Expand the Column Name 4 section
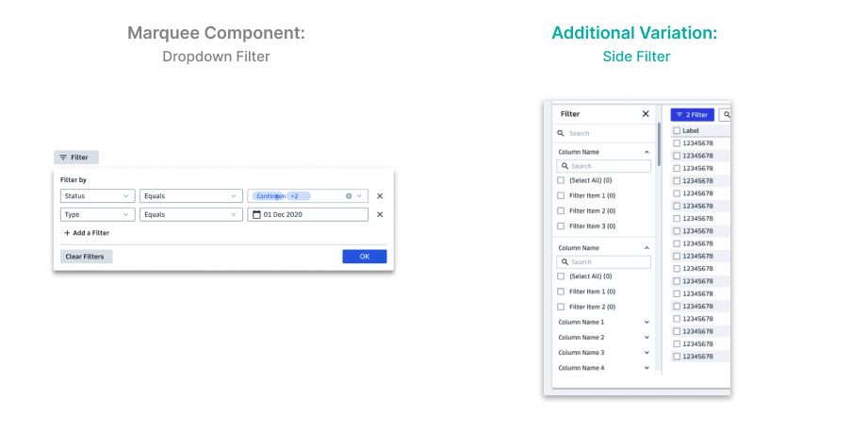 [647, 368]
